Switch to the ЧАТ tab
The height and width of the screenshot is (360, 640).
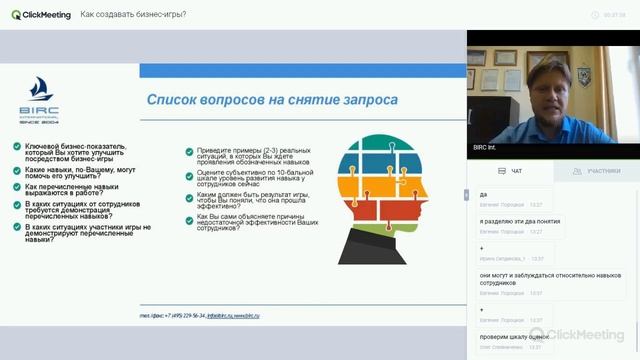pos(510,171)
